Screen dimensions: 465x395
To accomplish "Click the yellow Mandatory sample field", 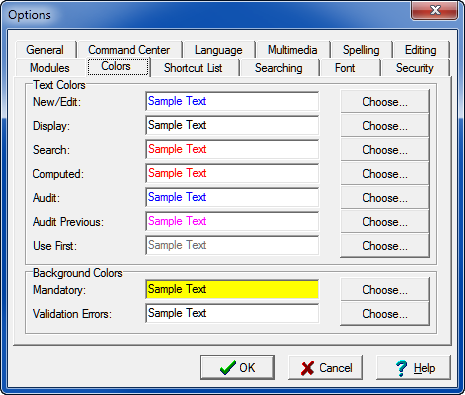I will tap(232, 289).
